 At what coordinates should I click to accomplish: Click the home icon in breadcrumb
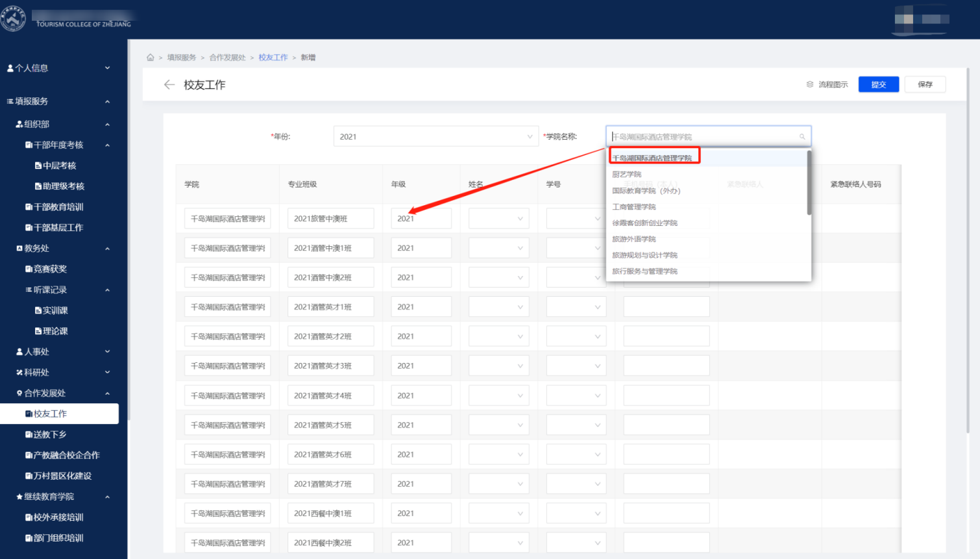[151, 58]
